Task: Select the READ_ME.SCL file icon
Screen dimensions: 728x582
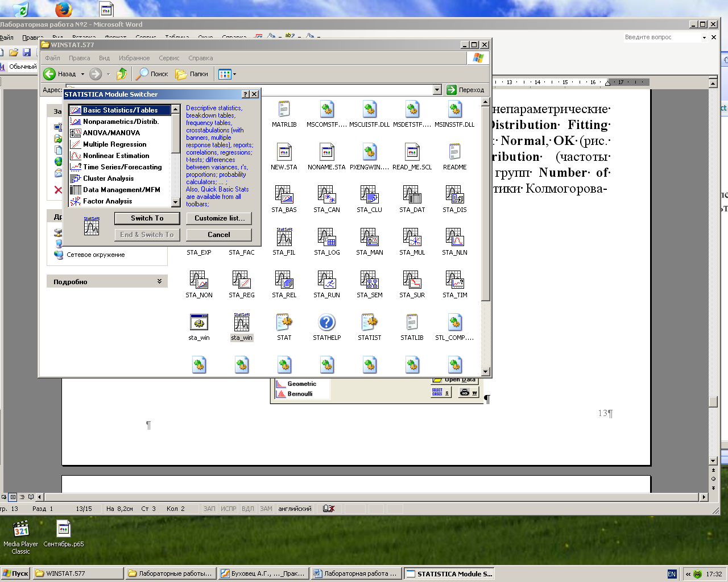Action: pyautogui.click(x=412, y=152)
